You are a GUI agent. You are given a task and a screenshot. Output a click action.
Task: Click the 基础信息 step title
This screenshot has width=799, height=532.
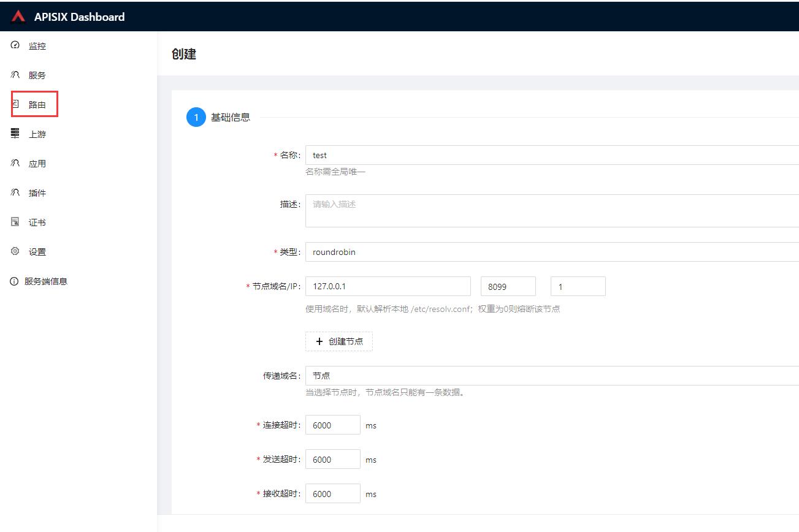[231, 117]
